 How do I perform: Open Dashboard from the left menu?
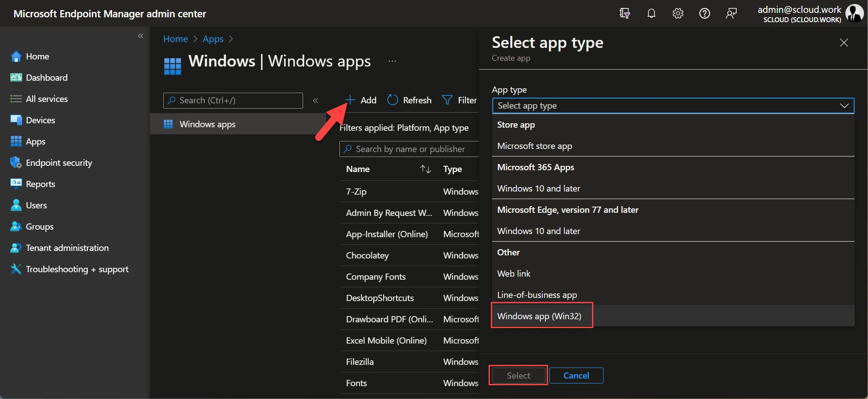pyautogui.click(x=47, y=78)
